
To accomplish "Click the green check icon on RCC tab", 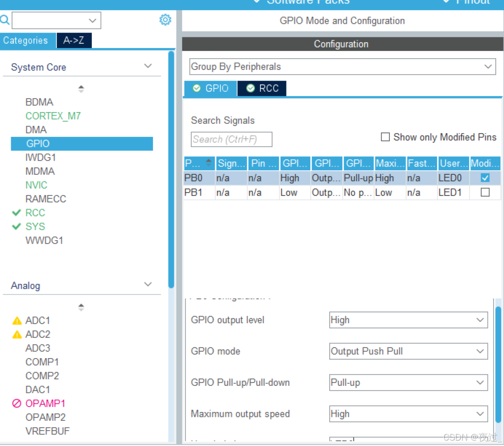I will click(252, 88).
